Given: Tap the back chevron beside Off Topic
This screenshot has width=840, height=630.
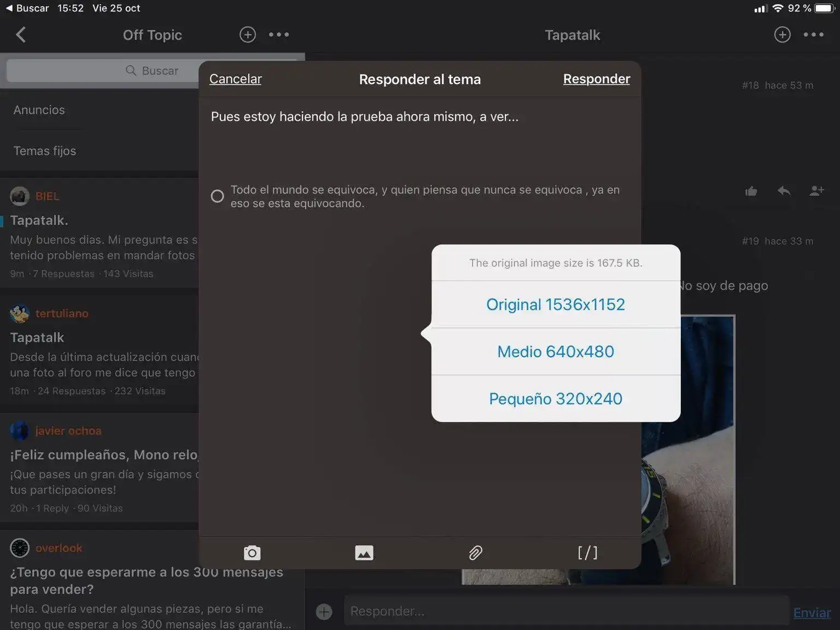Looking at the screenshot, I should [x=21, y=35].
